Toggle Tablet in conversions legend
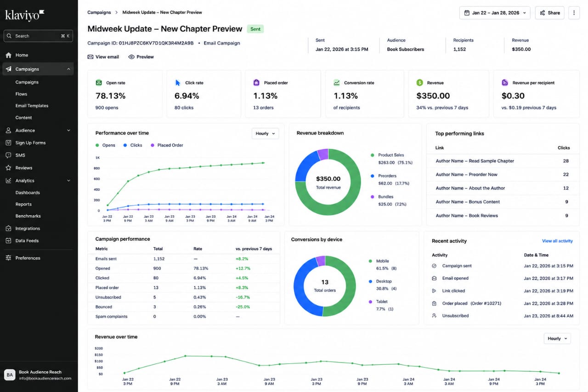 (x=381, y=305)
